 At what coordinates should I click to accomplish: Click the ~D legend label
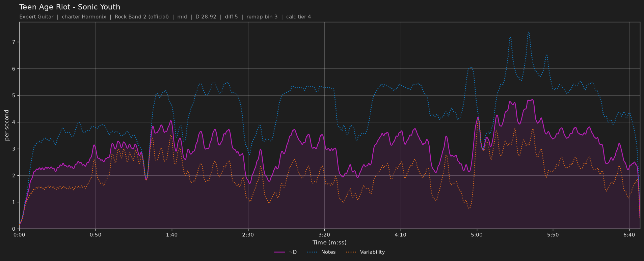[x=293, y=252]
